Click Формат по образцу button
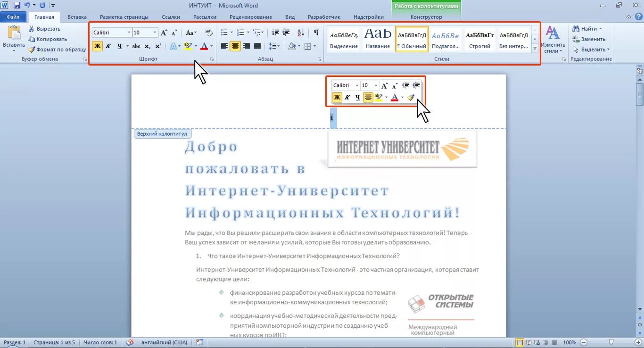Viewport: 644px width, 348px height. click(57, 50)
